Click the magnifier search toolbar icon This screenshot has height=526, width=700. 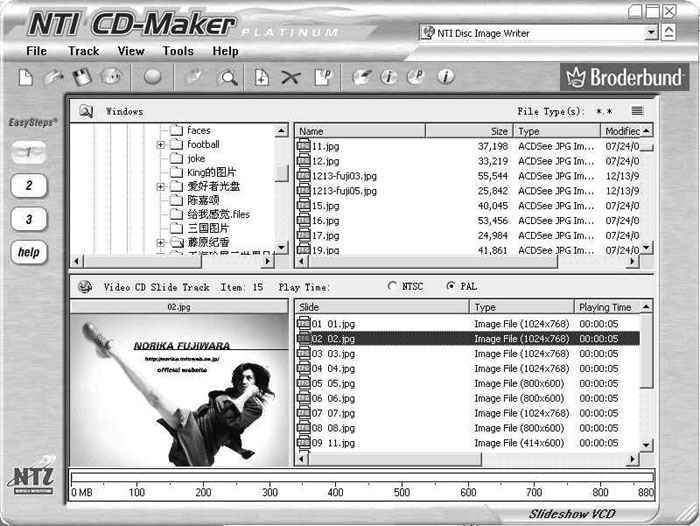pos(229,77)
